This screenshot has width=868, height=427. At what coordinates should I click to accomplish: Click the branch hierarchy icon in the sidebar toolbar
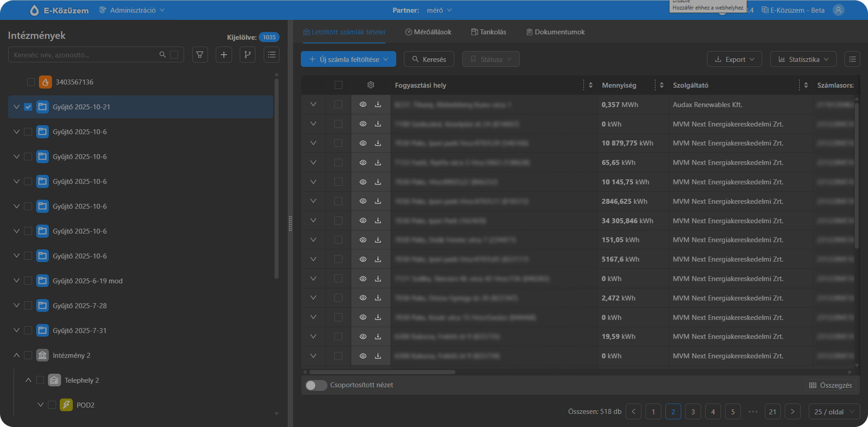(247, 55)
